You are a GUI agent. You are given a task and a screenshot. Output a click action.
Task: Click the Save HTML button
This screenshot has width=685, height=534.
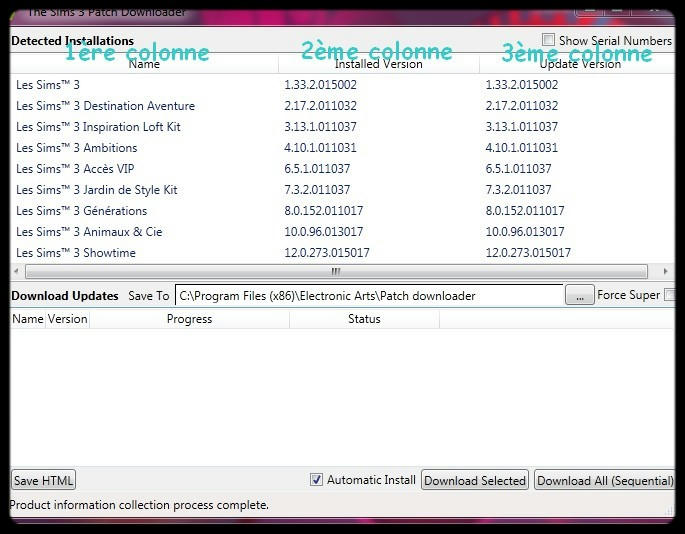43,480
